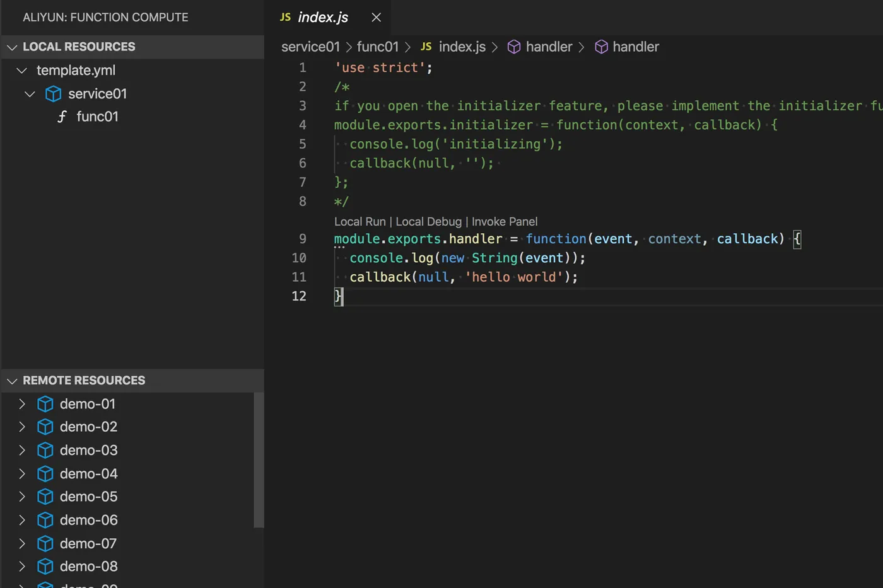Click the demo-05 cube icon

[45, 497]
